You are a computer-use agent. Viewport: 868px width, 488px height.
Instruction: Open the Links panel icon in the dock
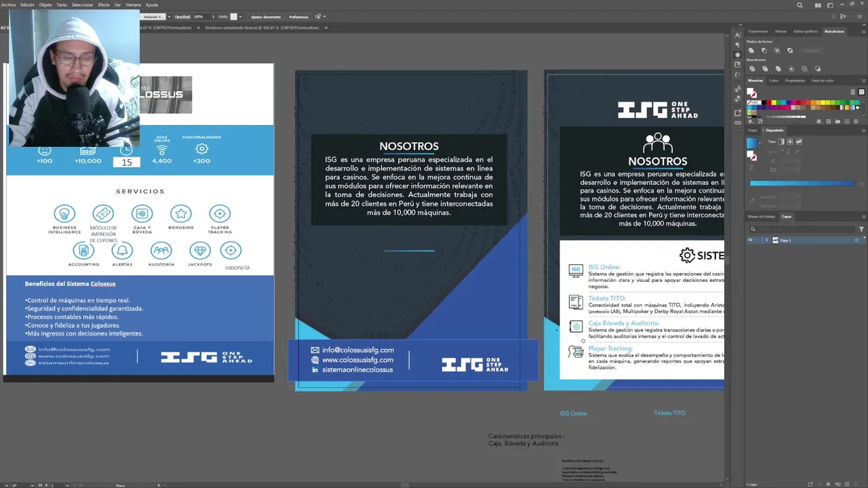pos(738,123)
